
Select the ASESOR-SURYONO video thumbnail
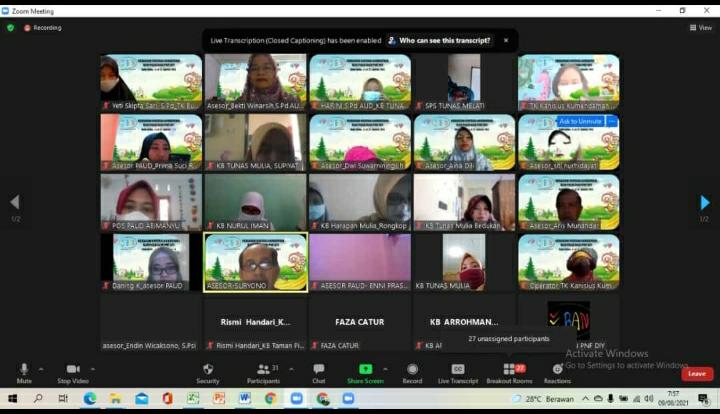pyautogui.click(x=256, y=262)
